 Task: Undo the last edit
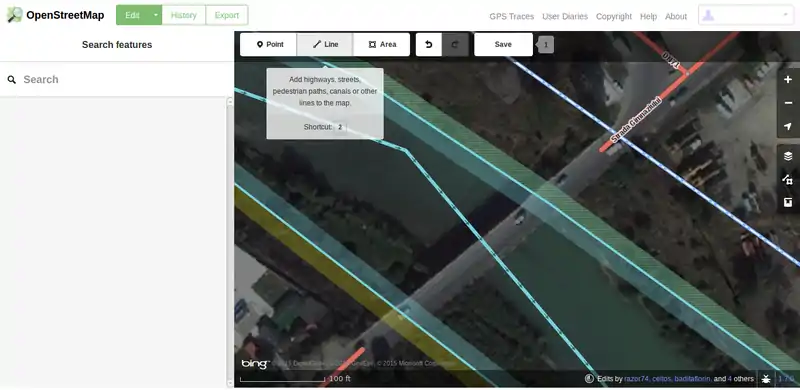(429, 44)
